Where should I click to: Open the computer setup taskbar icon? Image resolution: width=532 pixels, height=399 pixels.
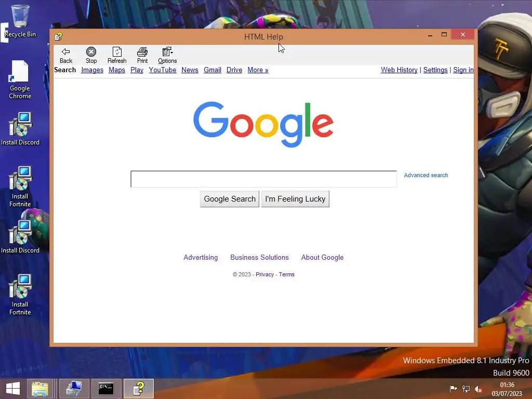[74, 389]
